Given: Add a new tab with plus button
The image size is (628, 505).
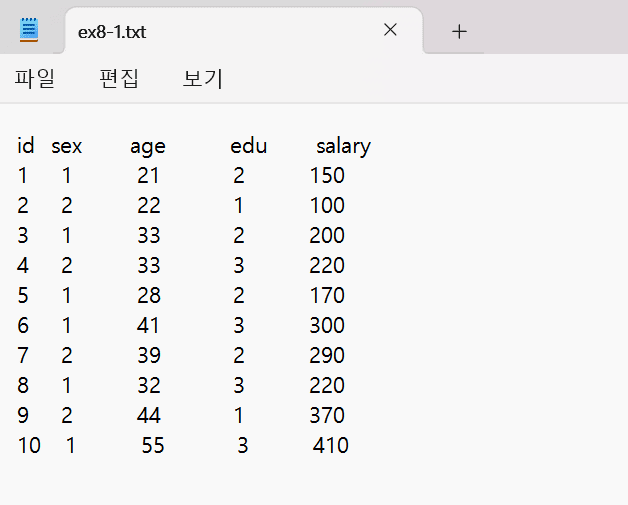Looking at the screenshot, I should tap(459, 31).
